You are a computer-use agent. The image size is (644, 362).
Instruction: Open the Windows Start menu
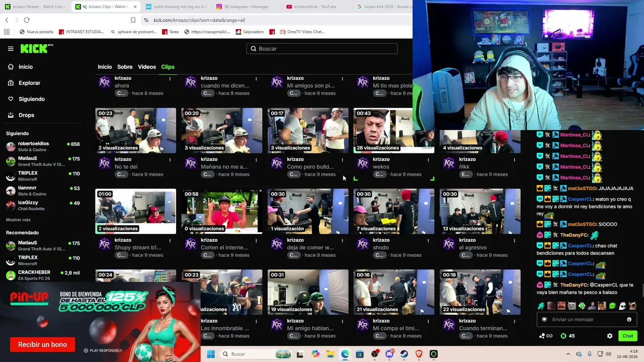click(x=211, y=354)
